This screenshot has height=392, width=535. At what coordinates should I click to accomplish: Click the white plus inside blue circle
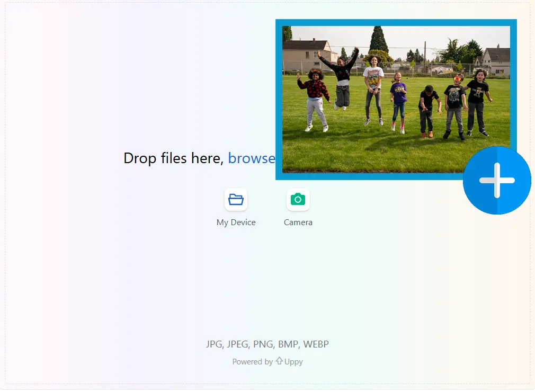click(x=497, y=180)
